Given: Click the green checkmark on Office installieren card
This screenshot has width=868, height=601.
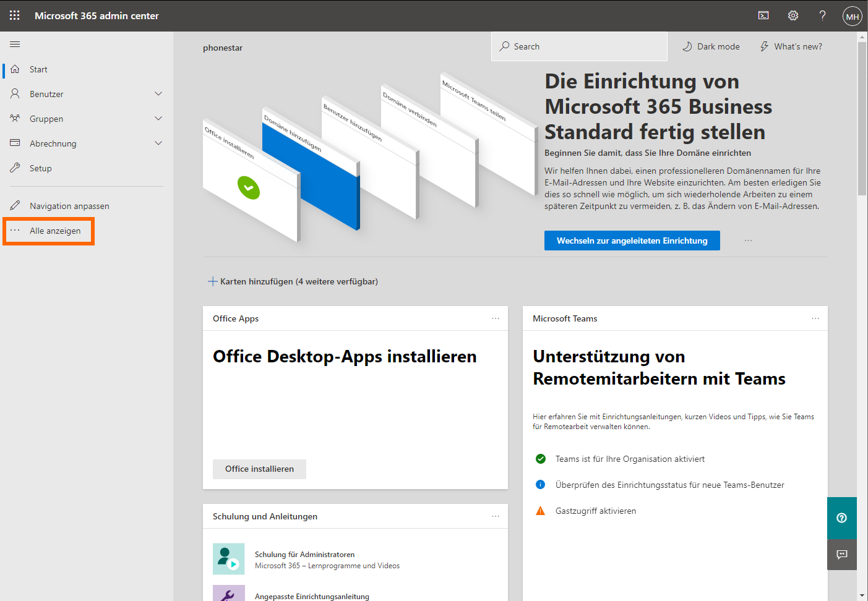Looking at the screenshot, I should (x=249, y=187).
